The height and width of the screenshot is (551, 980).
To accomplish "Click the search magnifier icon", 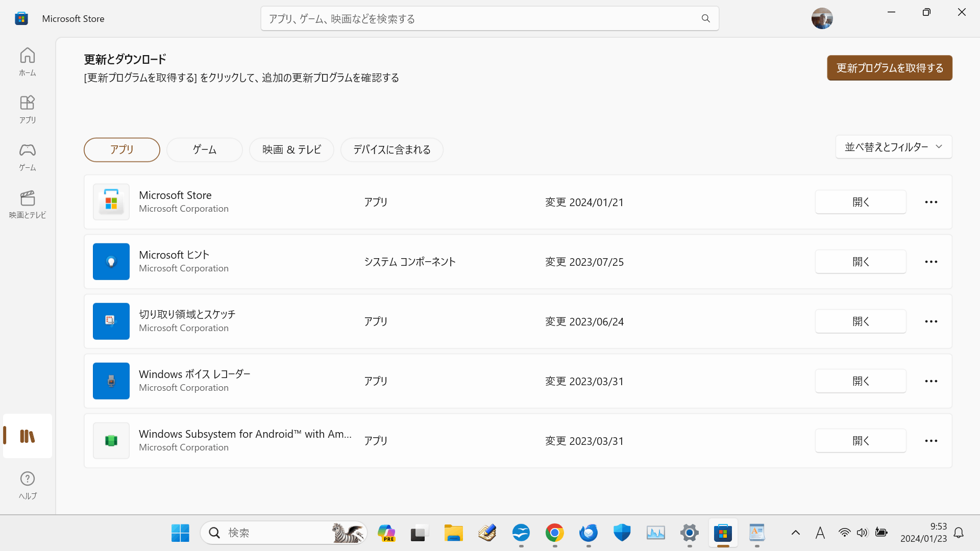I will 705,19.
